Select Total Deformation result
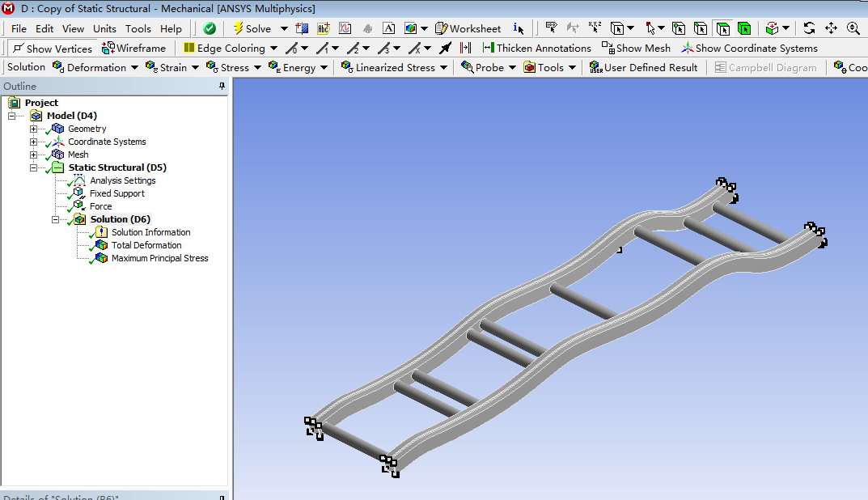Image resolution: width=868 pixels, height=500 pixels. pos(146,244)
